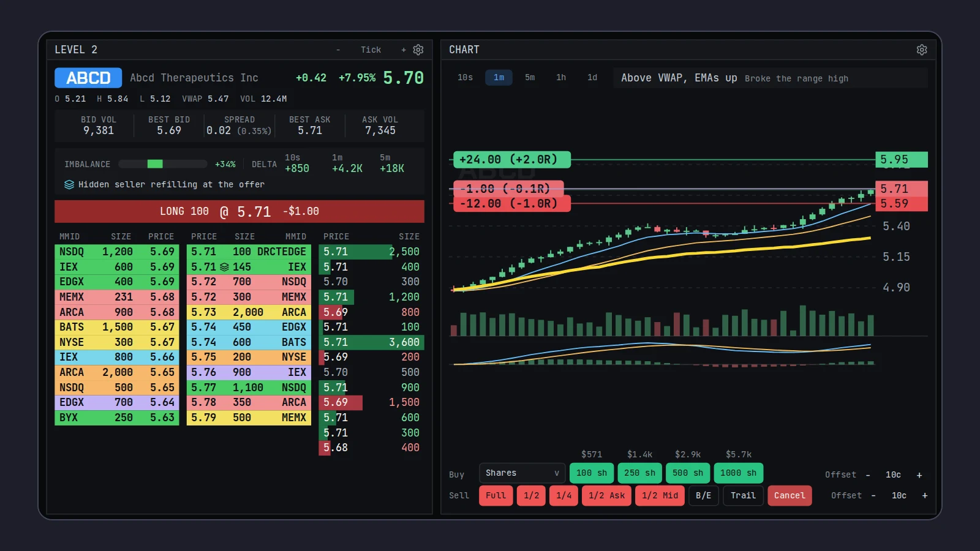Decrease Sell offset with minus
Viewport: 980px width, 551px height.
click(873, 495)
